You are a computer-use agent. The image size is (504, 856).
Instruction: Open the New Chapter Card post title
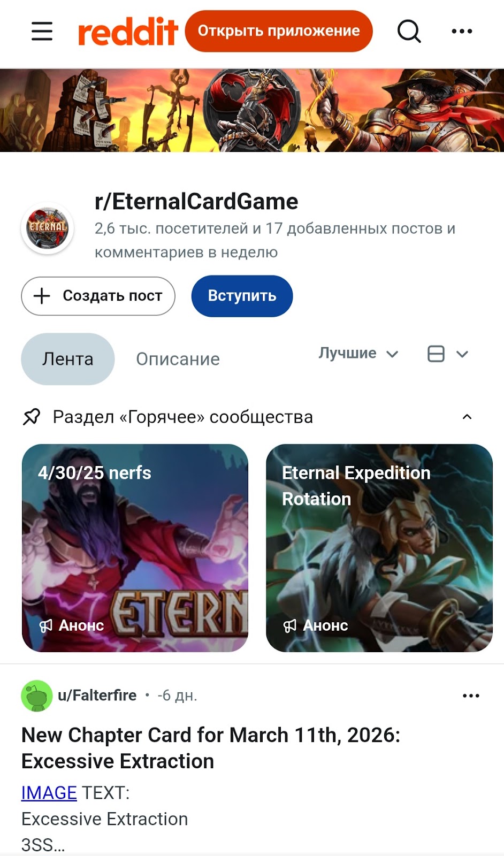211,748
